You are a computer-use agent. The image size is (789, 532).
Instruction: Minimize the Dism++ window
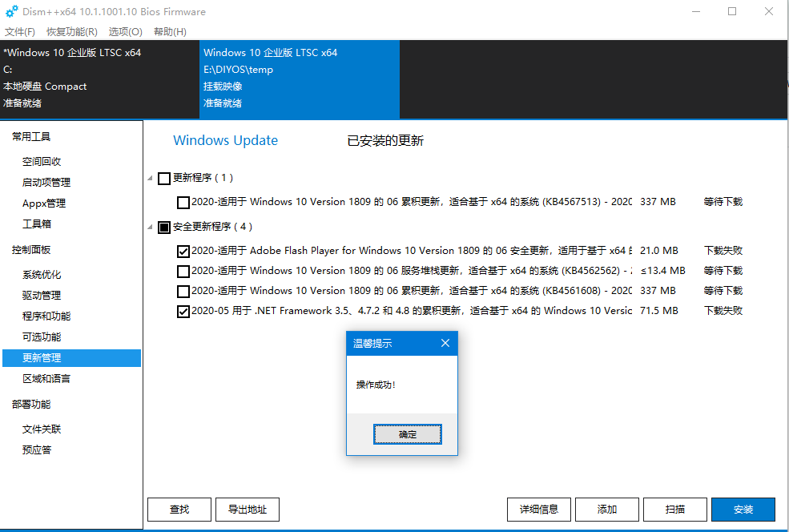(x=696, y=11)
